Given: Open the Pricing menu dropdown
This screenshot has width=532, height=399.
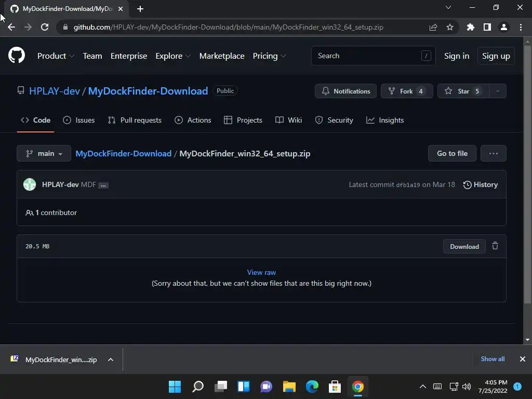Looking at the screenshot, I should [x=269, y=56].
